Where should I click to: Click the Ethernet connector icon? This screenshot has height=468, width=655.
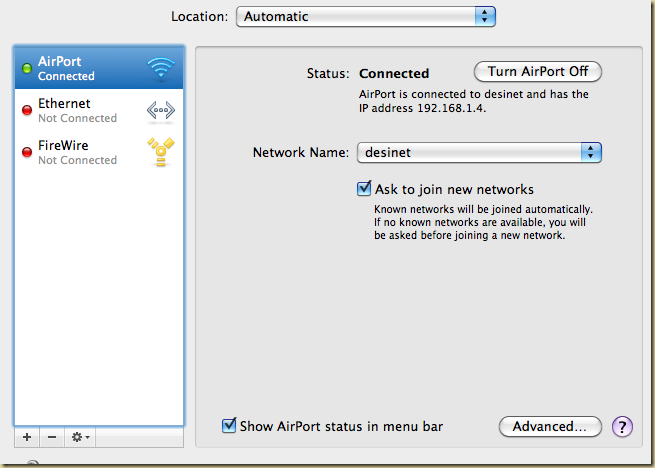click(161, 111)
